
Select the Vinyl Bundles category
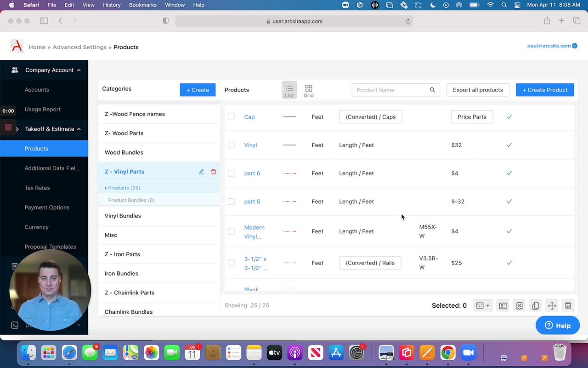[159, 216]
